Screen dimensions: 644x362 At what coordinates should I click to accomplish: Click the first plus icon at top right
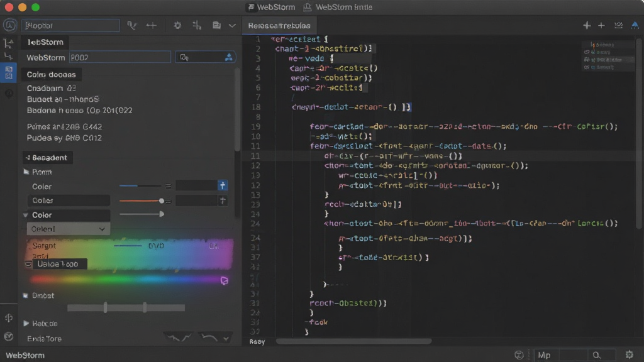(587, 25)
